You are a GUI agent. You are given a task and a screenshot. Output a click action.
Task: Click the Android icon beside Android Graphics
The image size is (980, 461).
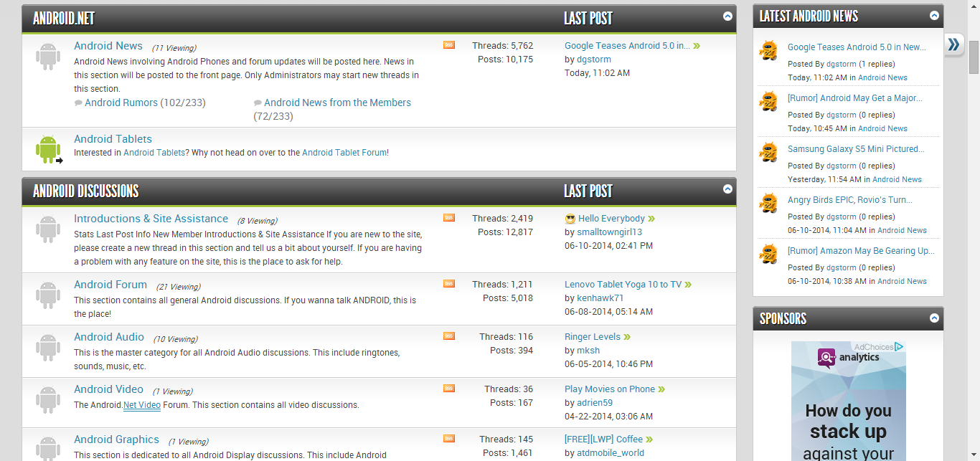click(x=47, y=448)
